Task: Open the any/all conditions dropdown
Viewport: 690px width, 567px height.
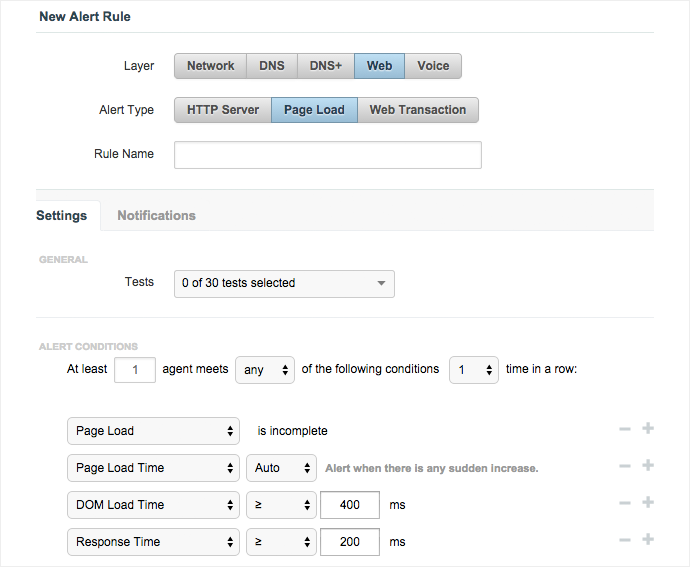Action: [x=265, y=370]
